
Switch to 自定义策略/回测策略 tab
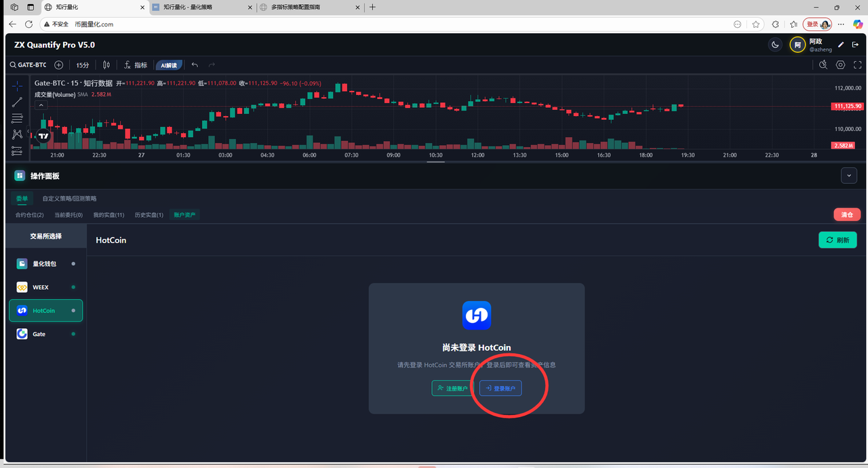pyautogui.click(x=69, y=199)
